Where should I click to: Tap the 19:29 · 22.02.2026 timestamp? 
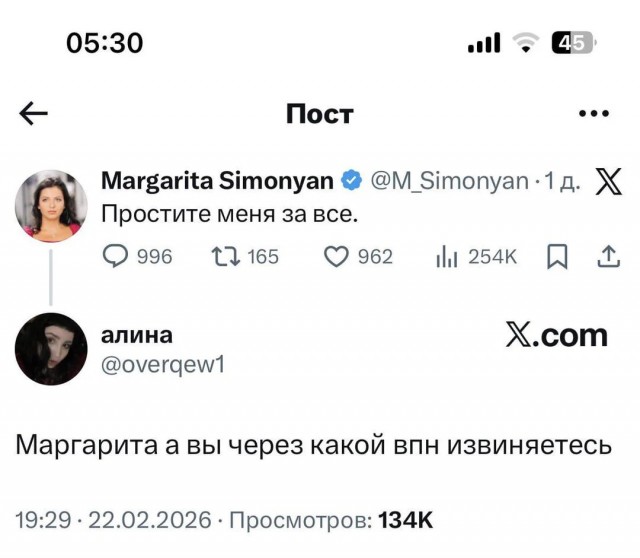114,520
